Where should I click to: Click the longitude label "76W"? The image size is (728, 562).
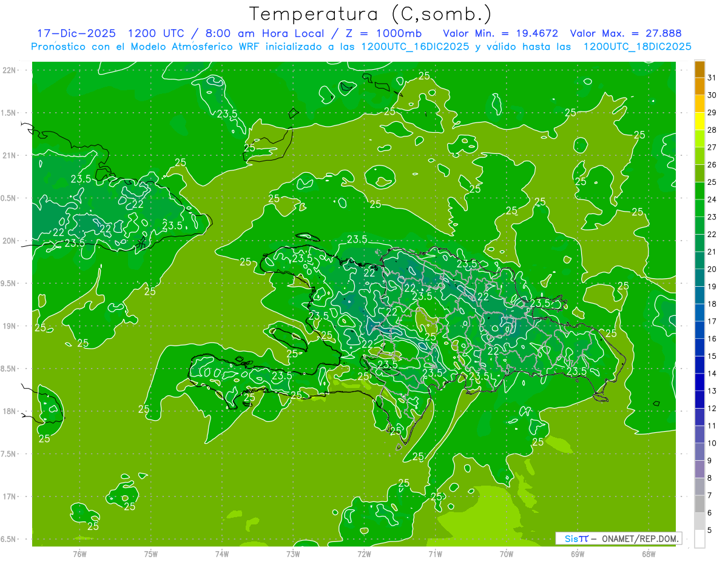tap(79, 554)
